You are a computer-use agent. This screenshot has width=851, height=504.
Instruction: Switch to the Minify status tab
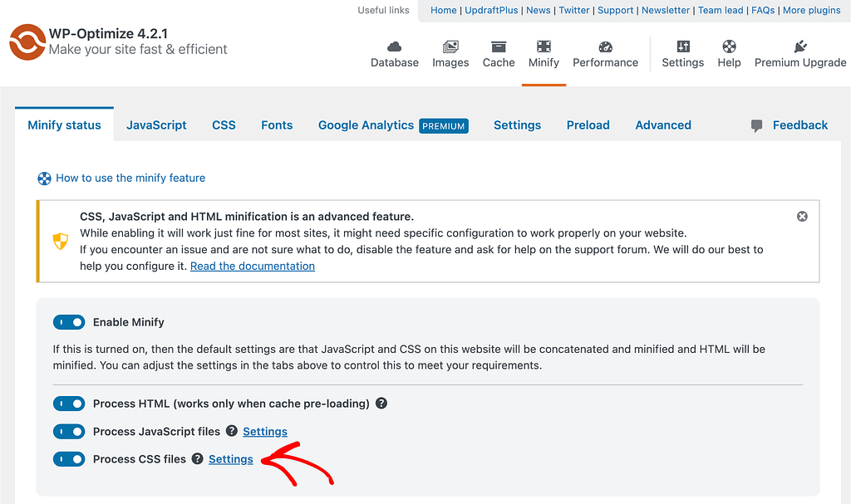click(x=64, y=125)
